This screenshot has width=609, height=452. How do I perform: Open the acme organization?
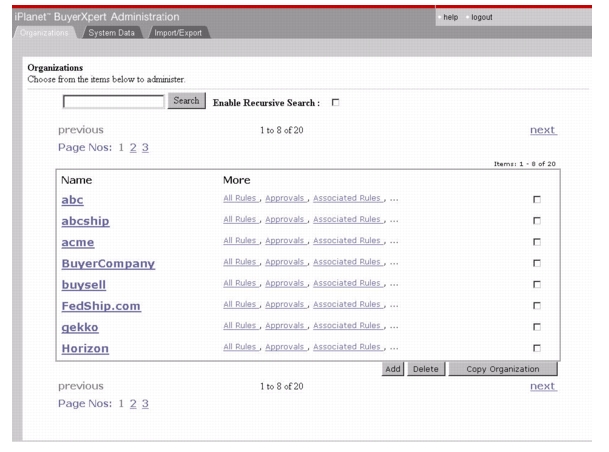[78, 242]
